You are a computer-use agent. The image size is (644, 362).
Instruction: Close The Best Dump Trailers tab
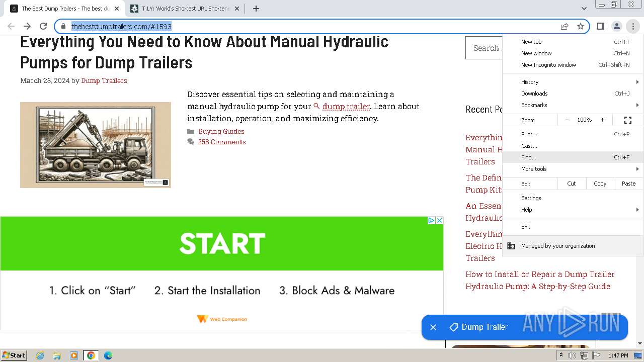[117, 9]
